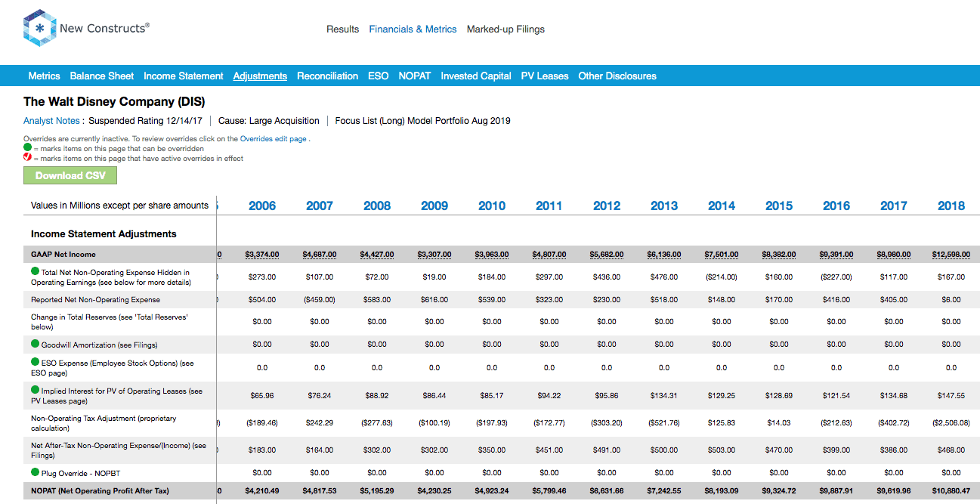This screenshot has width=980, height=504.
Task: Open the Other Disclosures tab
Action: 617,76
